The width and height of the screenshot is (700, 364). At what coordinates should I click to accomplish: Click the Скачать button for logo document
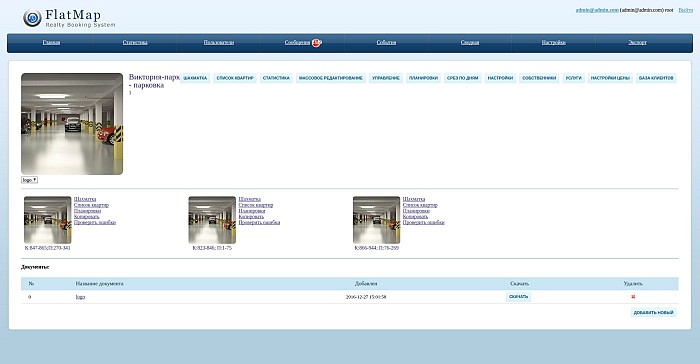coord(518,297)
